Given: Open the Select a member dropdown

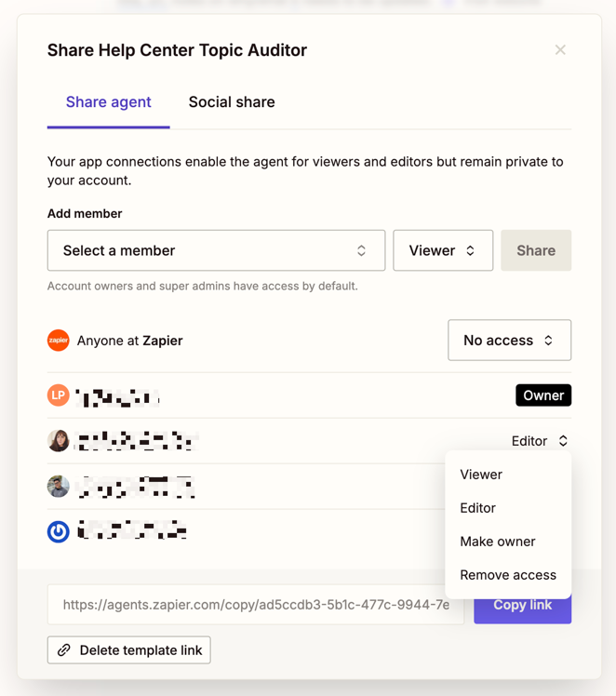Looking at the screenshot, I should pyautogui.click(x=216, y=251).
